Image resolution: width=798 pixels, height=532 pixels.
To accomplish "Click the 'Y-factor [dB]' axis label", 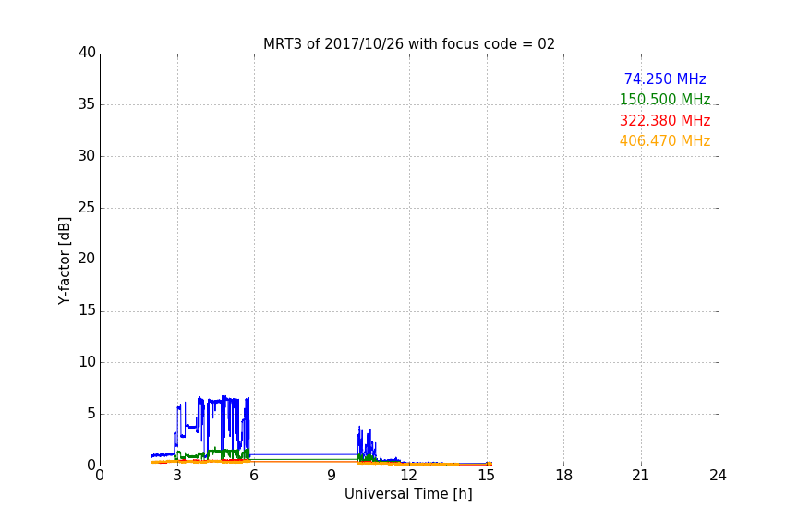I will point(64,260).
